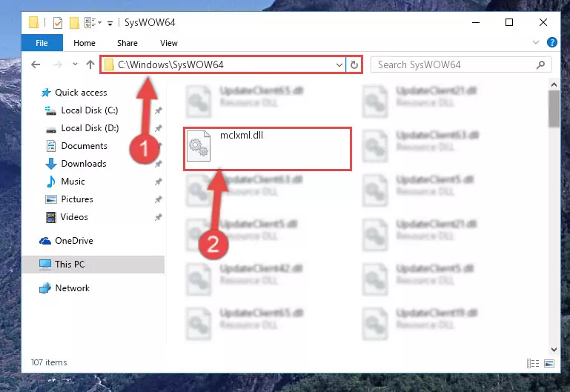Click the 107 items status text

coord(49,362)
